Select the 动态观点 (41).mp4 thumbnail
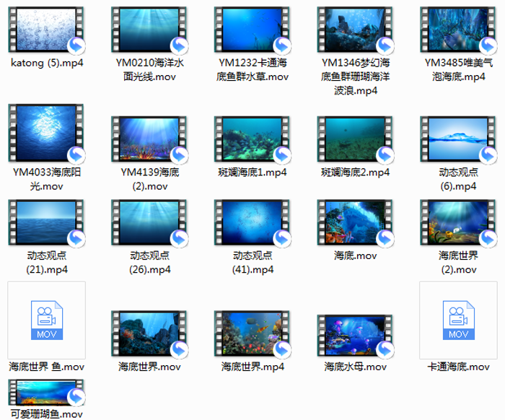 pyautogui.click(x=252, y=222)
